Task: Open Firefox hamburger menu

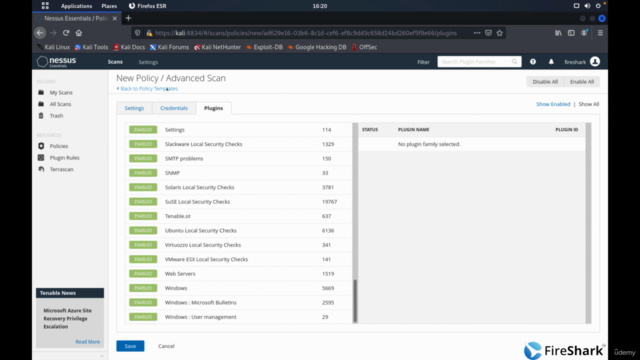Action: (600, 33)
